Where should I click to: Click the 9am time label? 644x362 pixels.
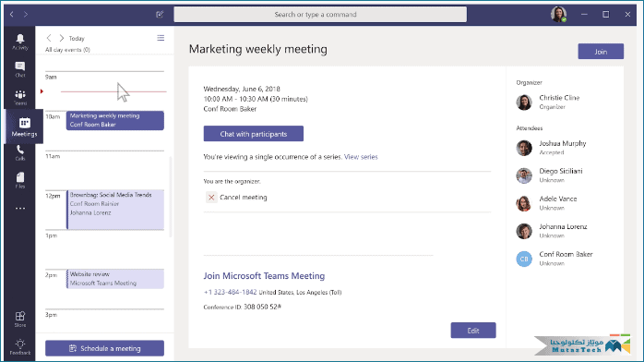[x=51, y=77]
